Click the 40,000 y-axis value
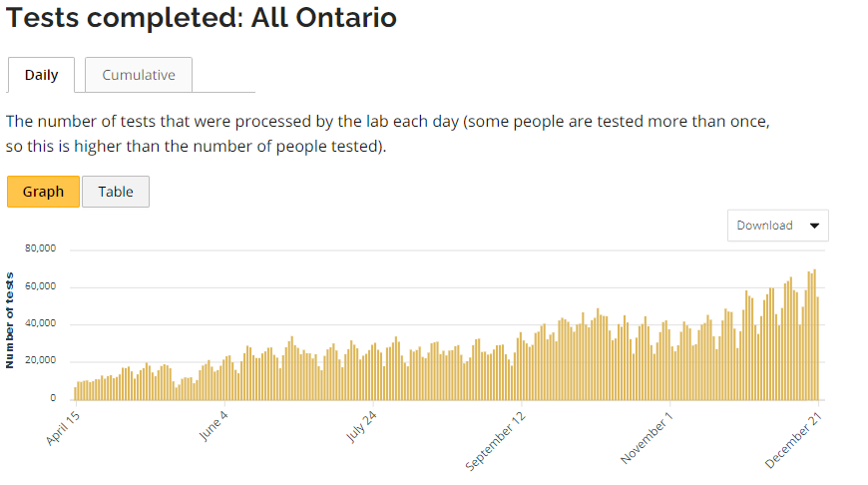Screen dimensions: 868x485 pyautogui.click(x=41, y=323)
